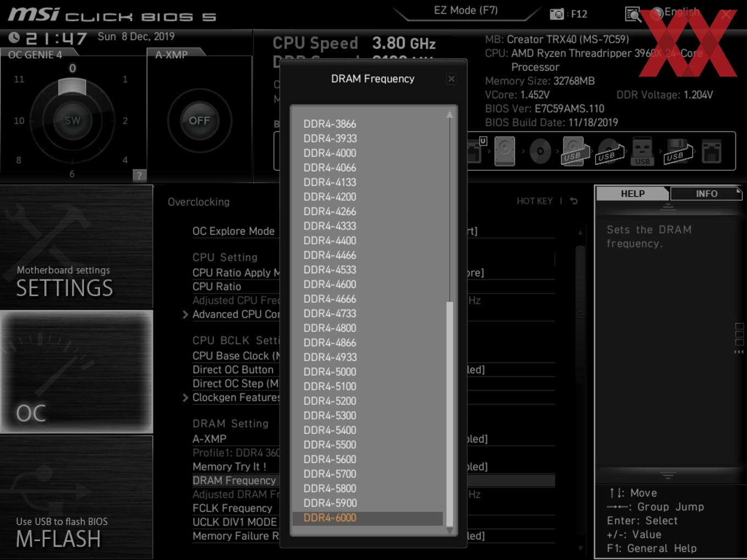Select the hard disk boot device icon
747x560 pixels.
504,151
